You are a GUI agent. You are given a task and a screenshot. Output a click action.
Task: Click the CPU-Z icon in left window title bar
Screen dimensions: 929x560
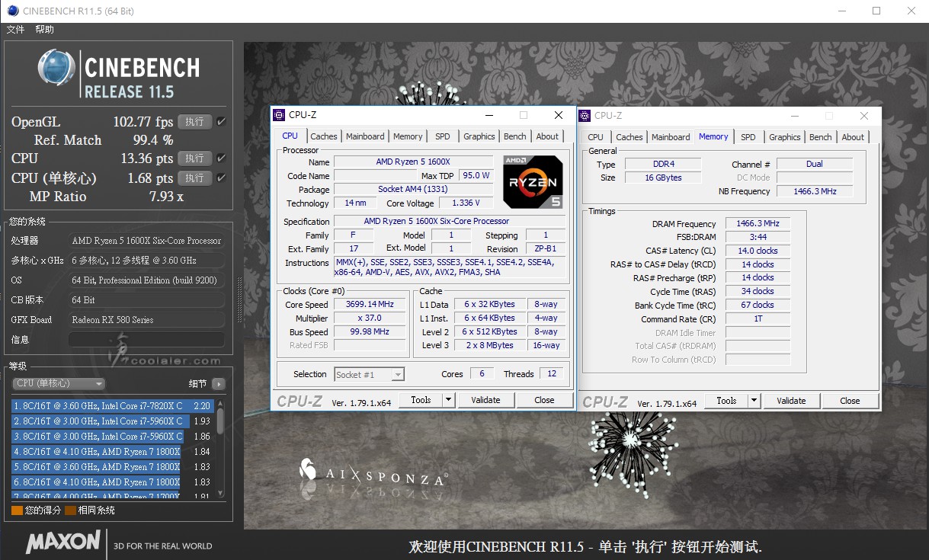279,115
